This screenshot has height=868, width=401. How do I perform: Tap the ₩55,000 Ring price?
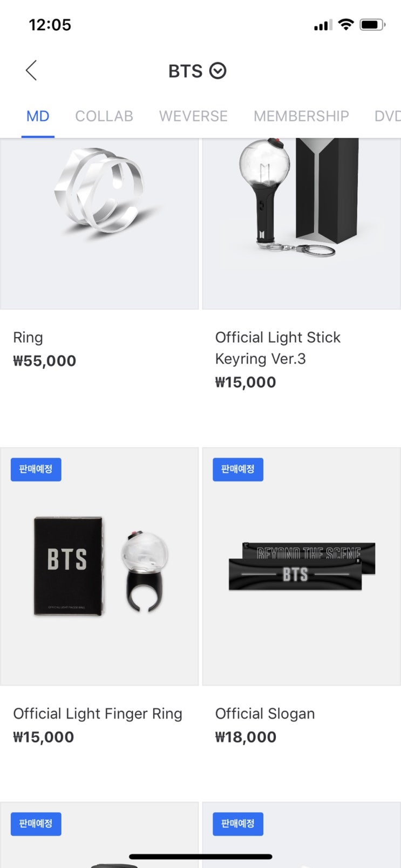click(x=44, y=361)
